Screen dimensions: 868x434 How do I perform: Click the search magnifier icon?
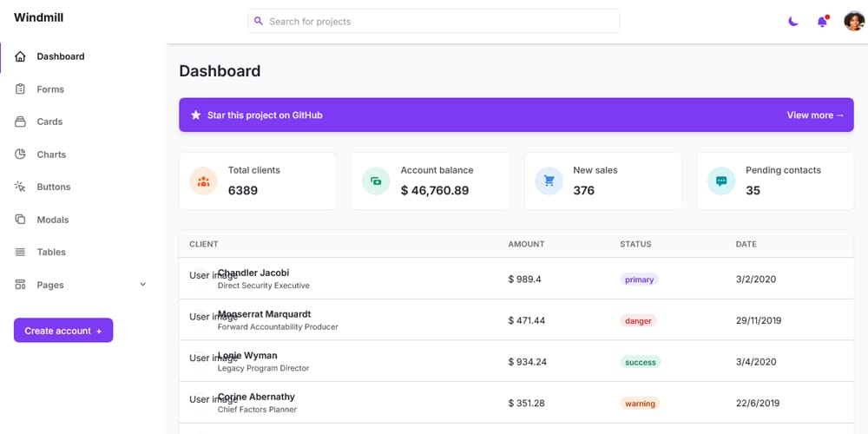tap(258, 21)
